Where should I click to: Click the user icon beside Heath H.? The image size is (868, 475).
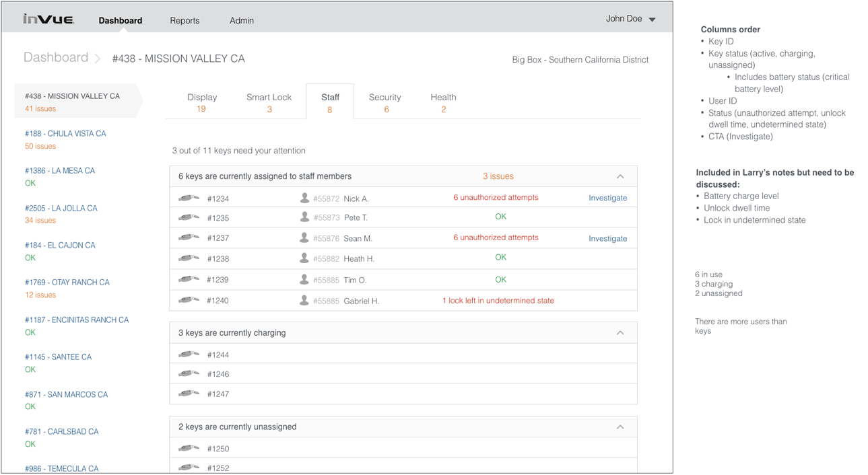click(x=304, y=258)
